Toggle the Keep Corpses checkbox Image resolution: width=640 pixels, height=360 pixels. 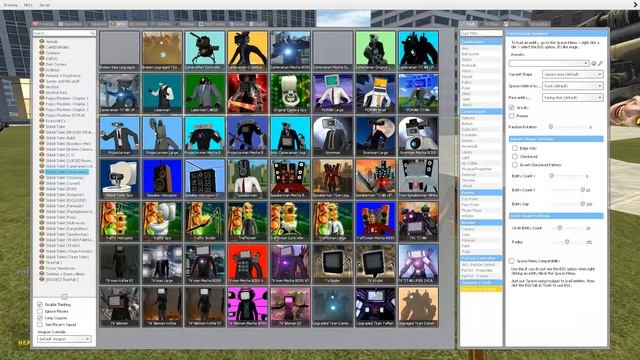click(40, 318)
